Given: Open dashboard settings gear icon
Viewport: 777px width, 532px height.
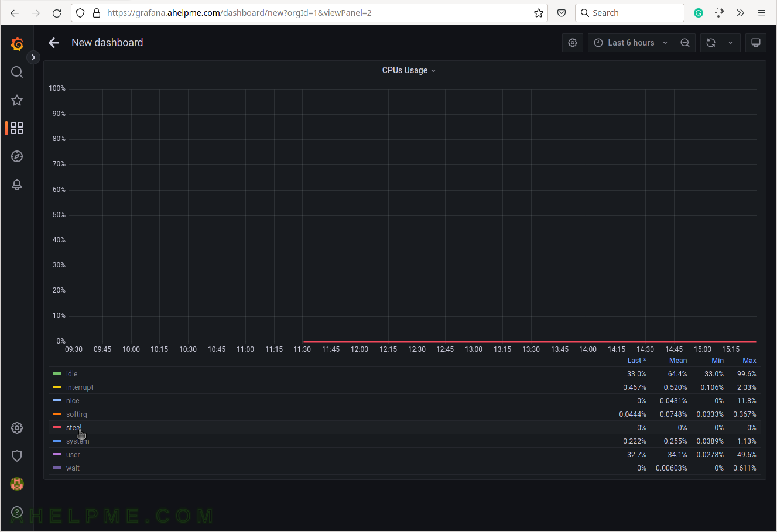Looking at the screenshot, I should coord(573,43).
